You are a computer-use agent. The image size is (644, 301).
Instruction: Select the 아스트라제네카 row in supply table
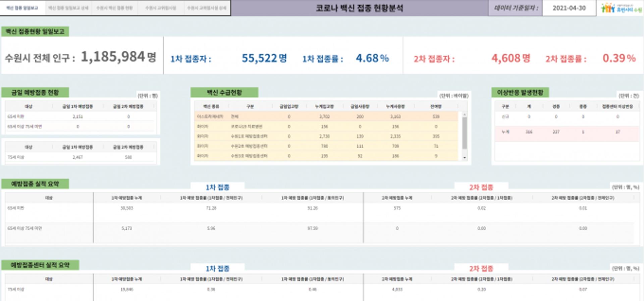326,116
